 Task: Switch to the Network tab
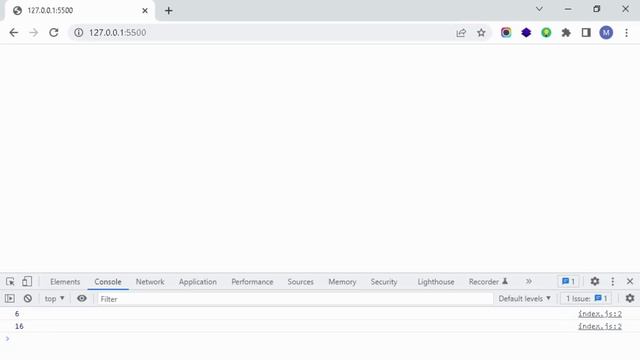pos(150,282)
